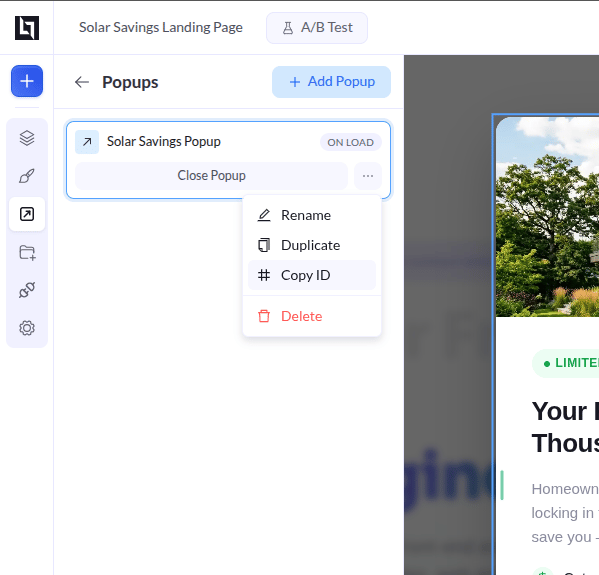This screenshot has width=599, height=575.
Task: Select the Solar Savings Popup name text
Action: [164, 141]
